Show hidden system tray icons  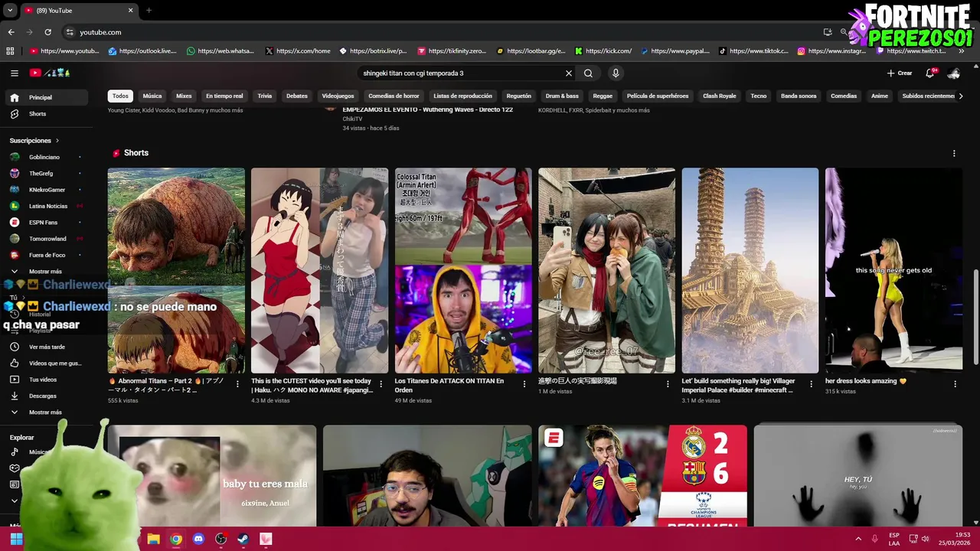[x=857, y=539]
